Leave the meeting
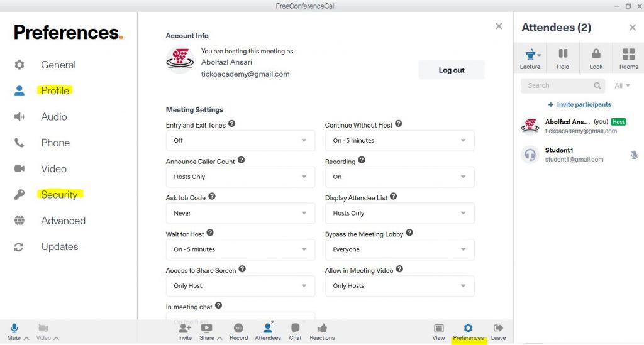 tap(498, 331)
